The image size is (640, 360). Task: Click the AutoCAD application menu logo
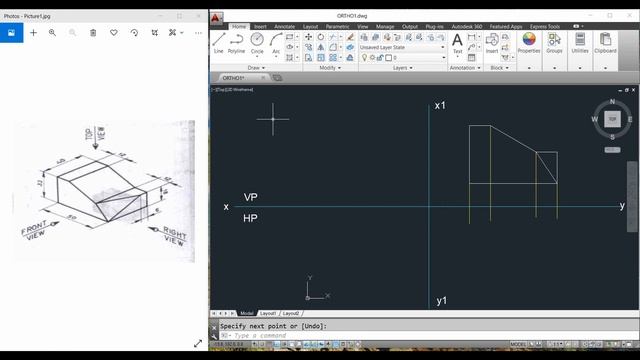pos(216,18)
